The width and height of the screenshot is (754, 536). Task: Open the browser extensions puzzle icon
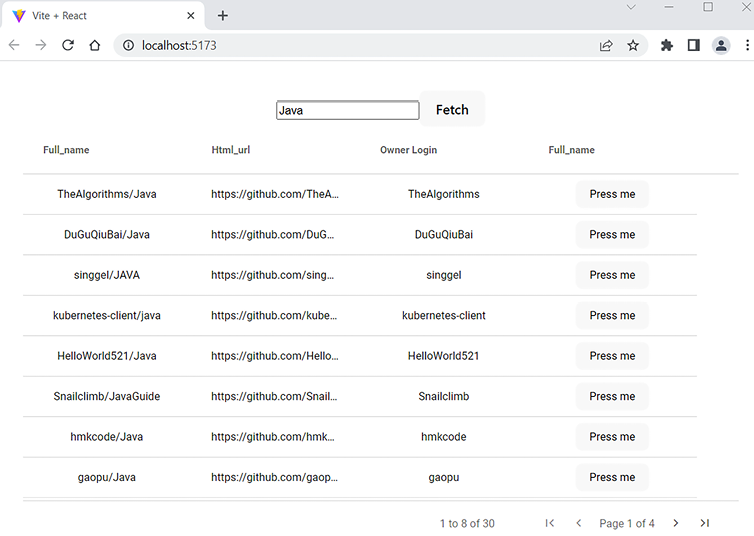coord(667,45)
